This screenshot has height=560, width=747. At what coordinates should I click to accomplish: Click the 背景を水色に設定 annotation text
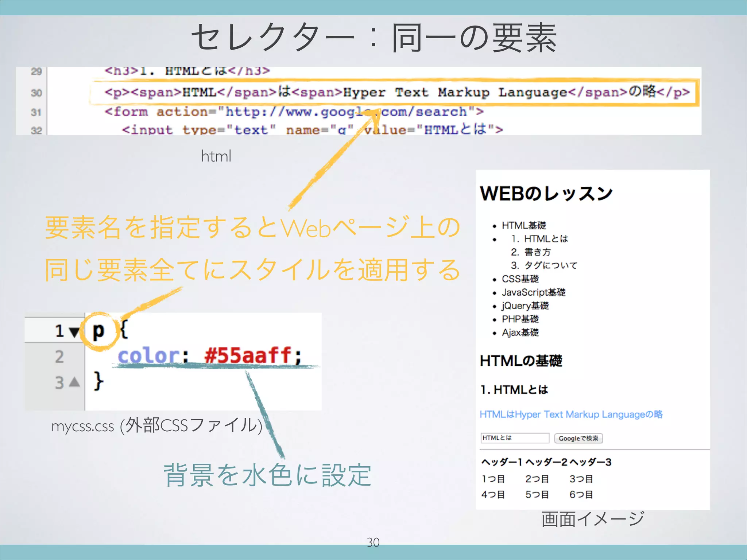click(x=267, y=475)
